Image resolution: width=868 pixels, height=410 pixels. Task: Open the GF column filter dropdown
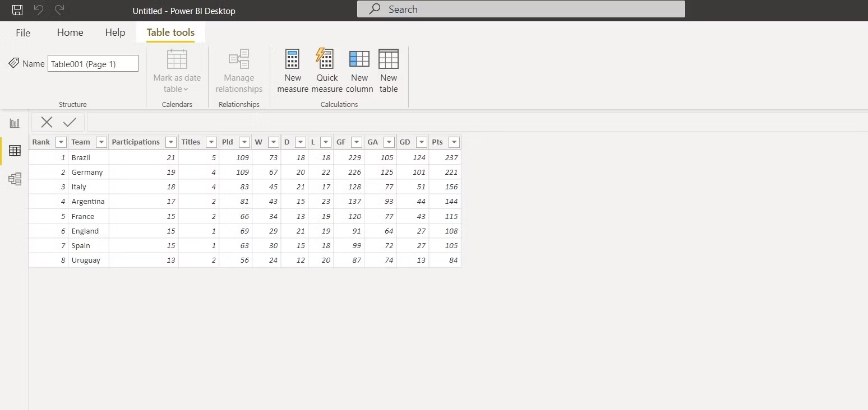pos(357,142)
